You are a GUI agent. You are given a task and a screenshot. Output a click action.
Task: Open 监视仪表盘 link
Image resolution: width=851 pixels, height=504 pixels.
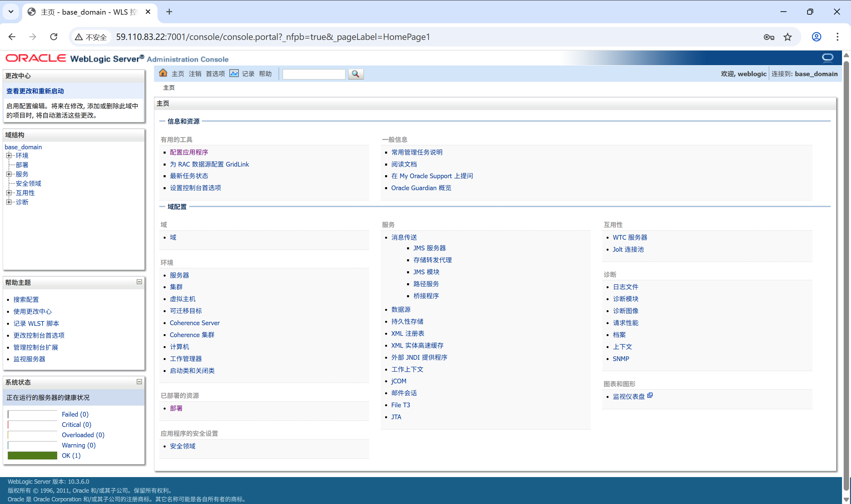coord(629,396)
